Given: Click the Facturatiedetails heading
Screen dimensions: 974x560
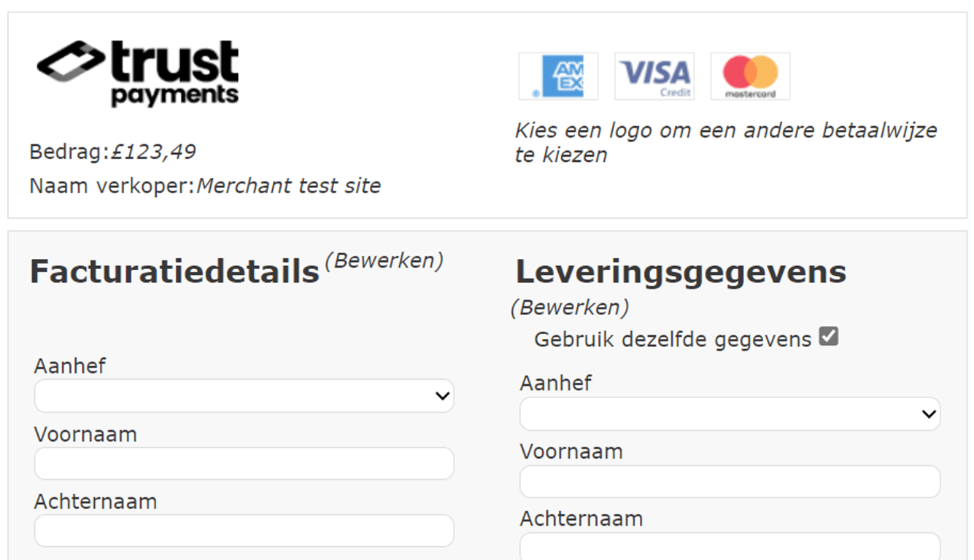Looking at the screenshot, I should point(175,272).
